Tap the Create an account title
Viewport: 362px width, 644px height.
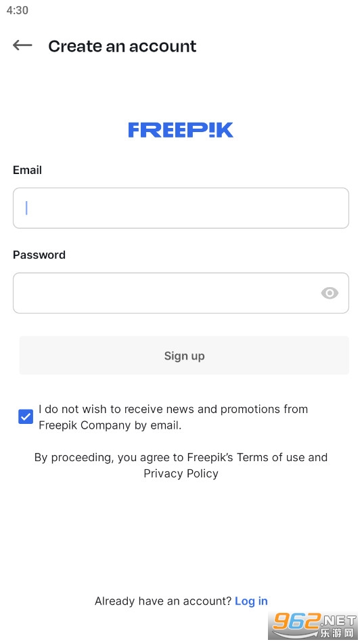click(122, 46)
